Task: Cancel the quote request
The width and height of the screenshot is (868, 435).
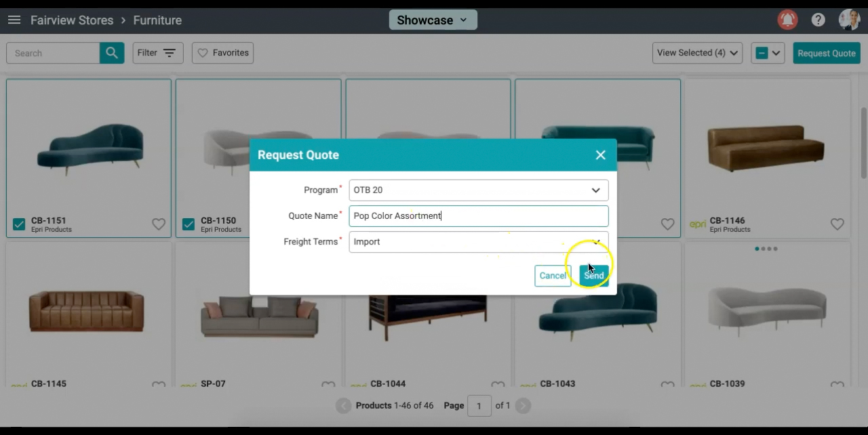Action: [553, 276]
